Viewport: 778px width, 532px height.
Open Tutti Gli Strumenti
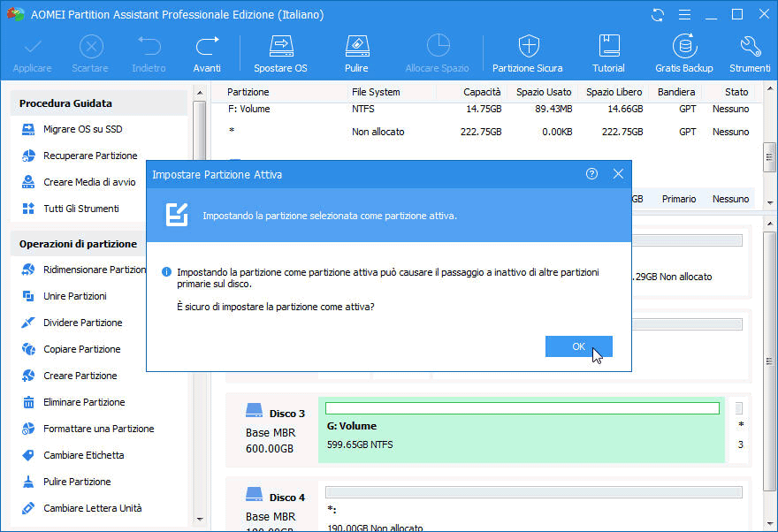coord(82,209)
